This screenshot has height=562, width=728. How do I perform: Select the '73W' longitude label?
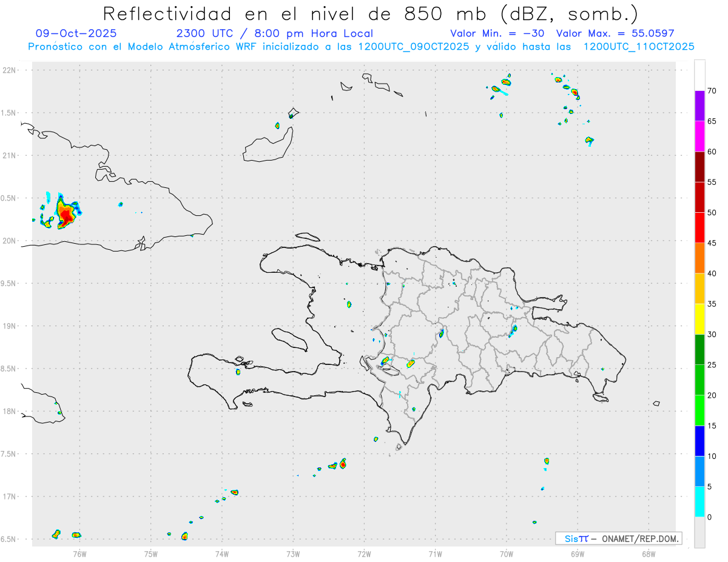click(x=293, y=554)
